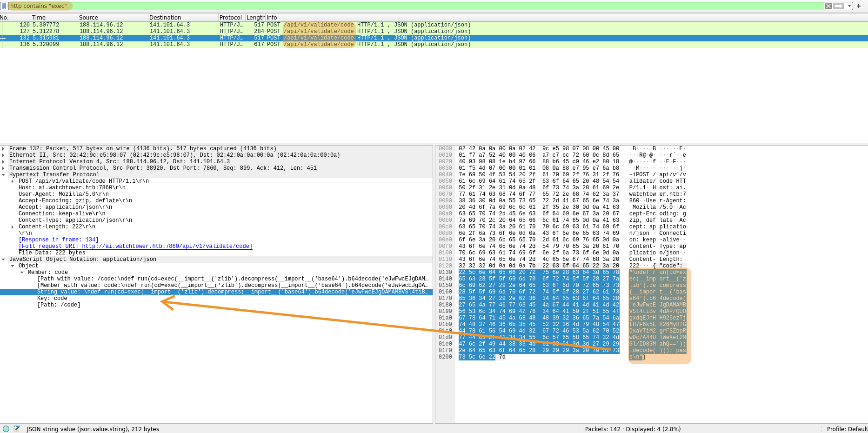The image size is (868, 433).
Task: Follow the Response in frame: 134 link
Action: pos(58,240)
